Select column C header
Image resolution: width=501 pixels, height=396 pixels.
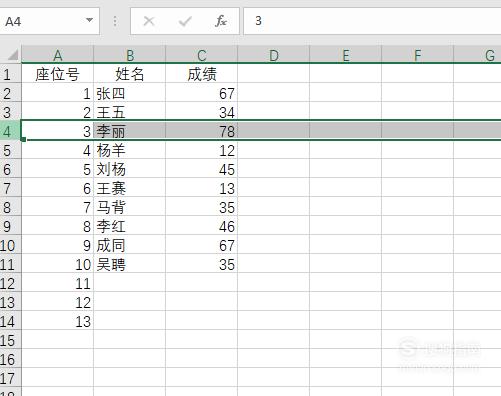tap(202, 55)
